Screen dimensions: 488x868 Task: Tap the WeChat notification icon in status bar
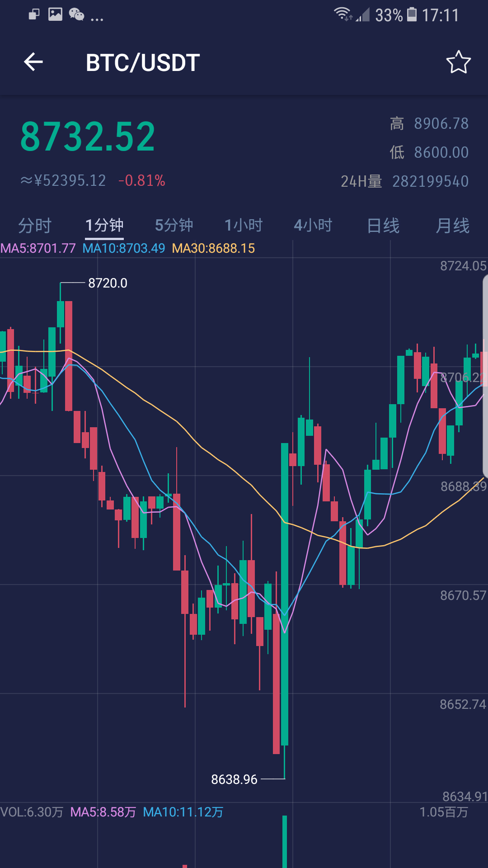click(76, 14)
